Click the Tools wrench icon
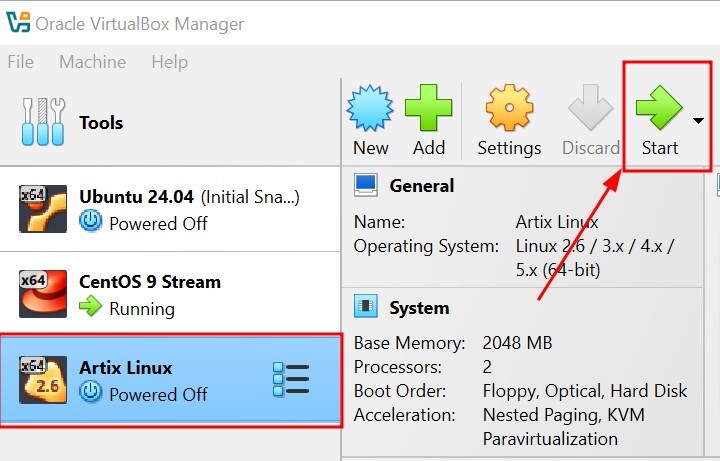The width and height of the screenshot is (720, 461). coord(42,122)
